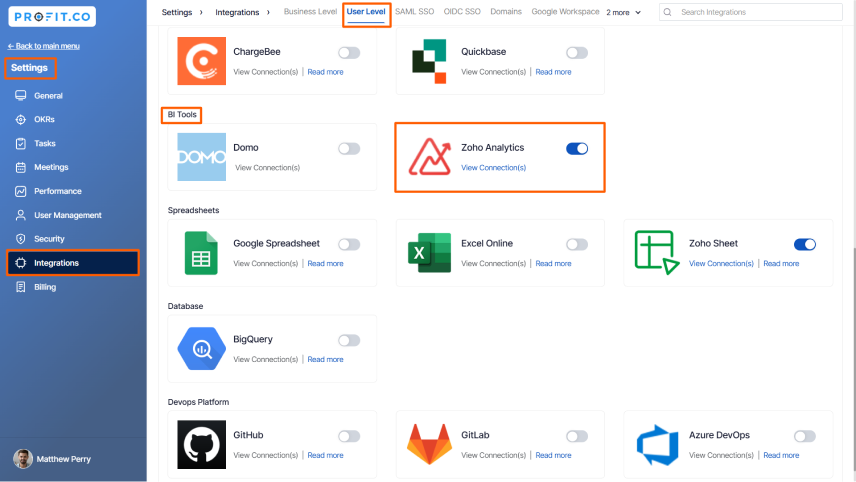Enable the BigQuery toggle
Viewport: 856px width, 482px height.
(x=349, y=341)
